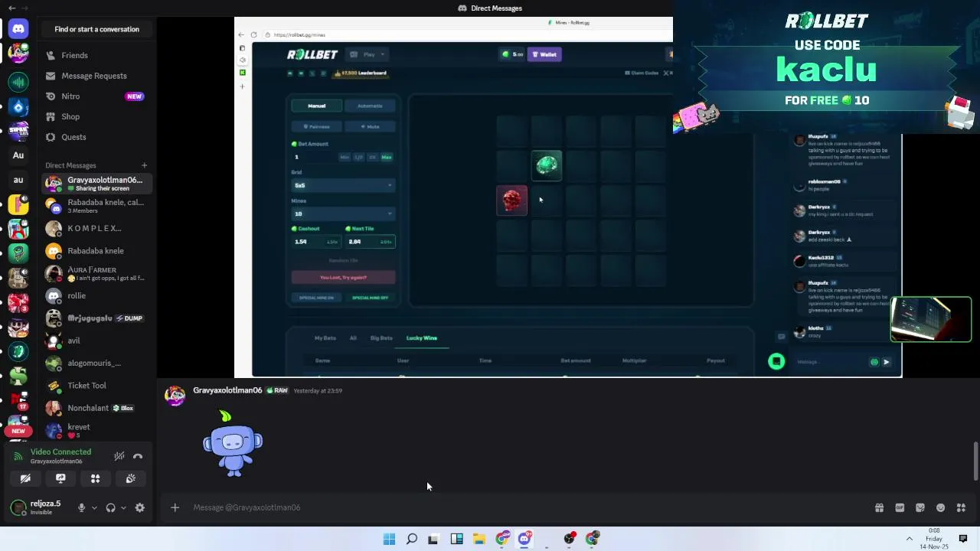Click the chat scrollbar thumb
The height and width of the screenshot is (551, 980).
pyautogui.click(x=975, y=461)
